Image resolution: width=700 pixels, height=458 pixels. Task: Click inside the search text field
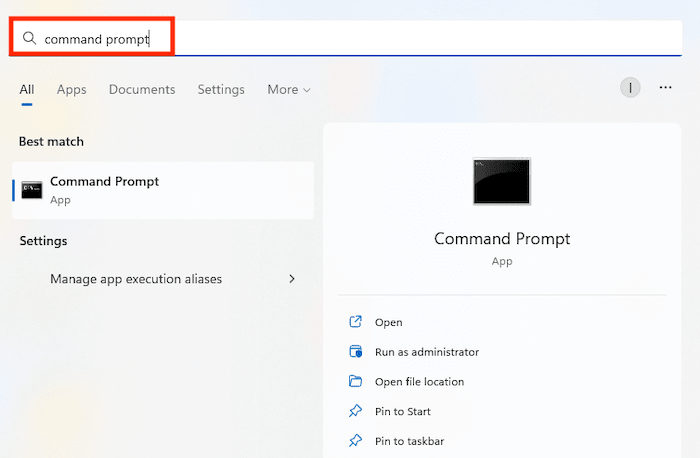coord(400,38)
